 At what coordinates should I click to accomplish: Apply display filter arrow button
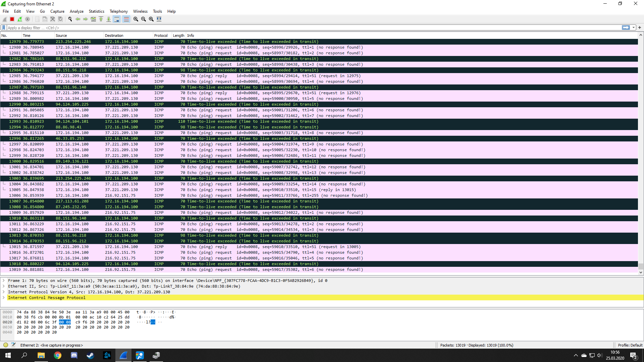(626, 28)
